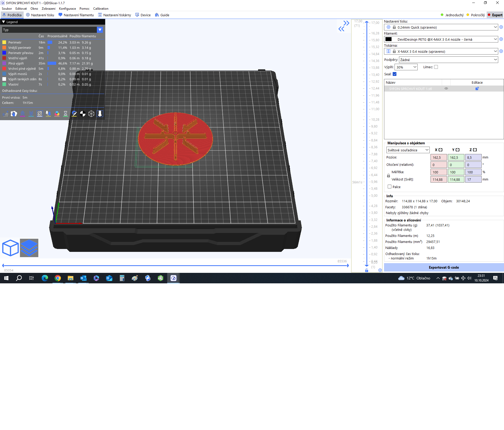This screenshot has height=430, width=504.
Task: Enable the Límec checkbox
Action: (436, 67)
